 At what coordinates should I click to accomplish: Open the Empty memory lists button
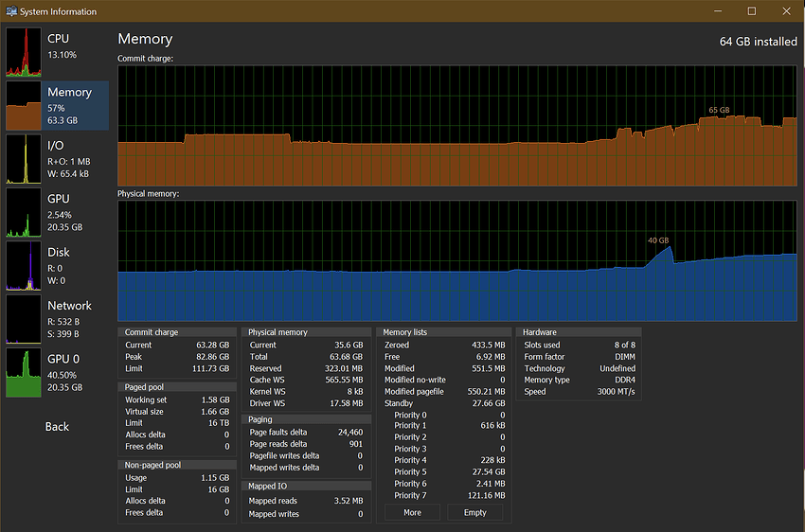pos(475,512)
